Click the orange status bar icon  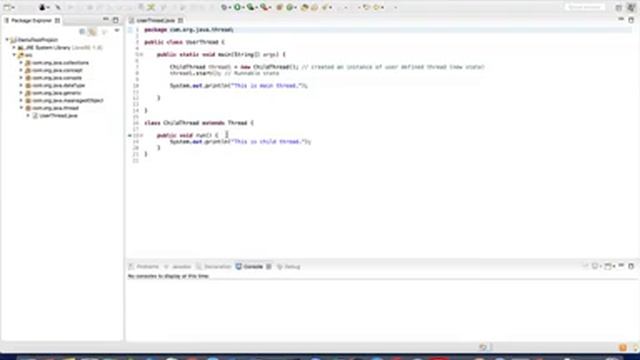tap(623, 347)
